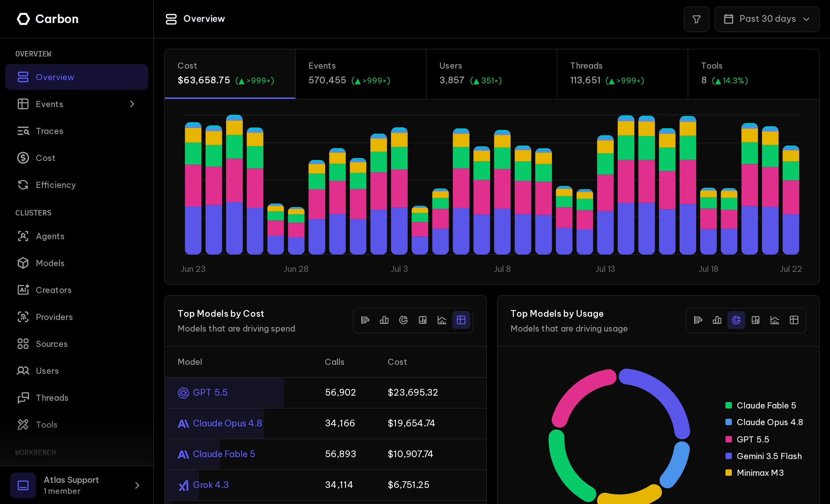This screenshot has height=504, width=830.
Task: Click the Carbon logo icon
Action: pyautogui.click(x=23, y=19)
